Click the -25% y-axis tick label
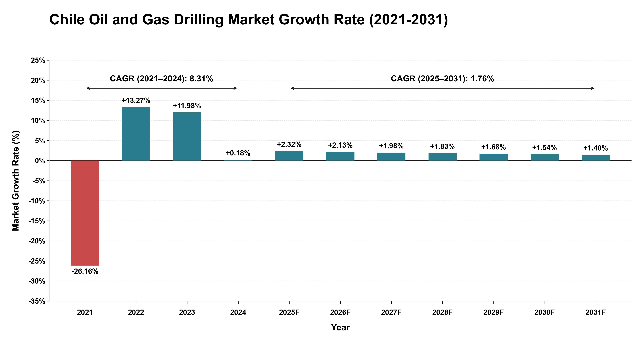Viewport: 644px width, 342px height. pos(37,261)
